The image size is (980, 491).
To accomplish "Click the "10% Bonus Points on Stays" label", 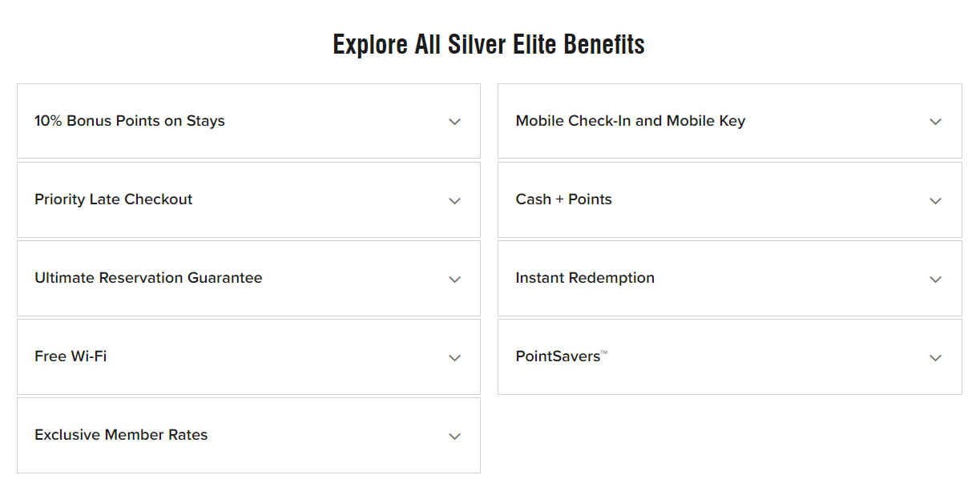I will (130, 121).
